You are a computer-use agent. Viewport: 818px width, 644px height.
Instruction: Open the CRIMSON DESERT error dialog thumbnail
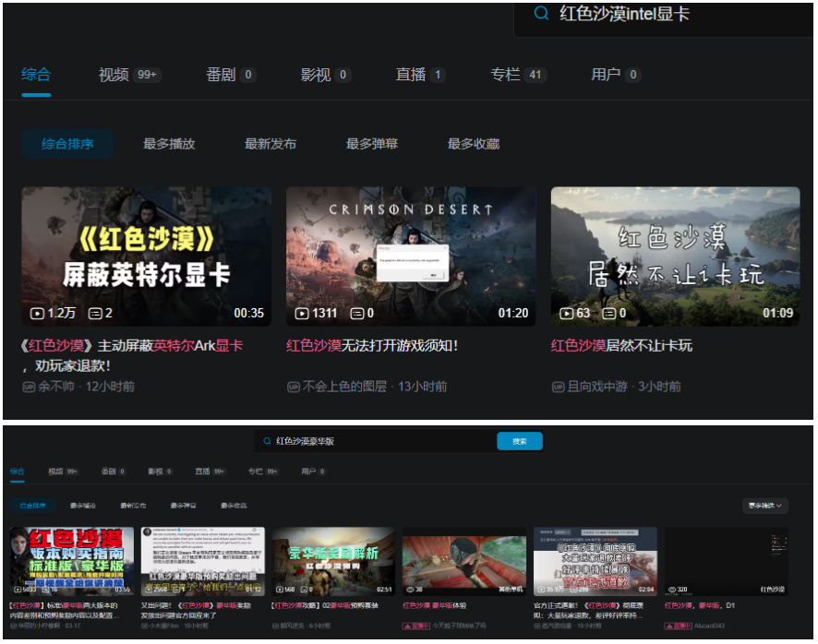click(x=411, y=256)
